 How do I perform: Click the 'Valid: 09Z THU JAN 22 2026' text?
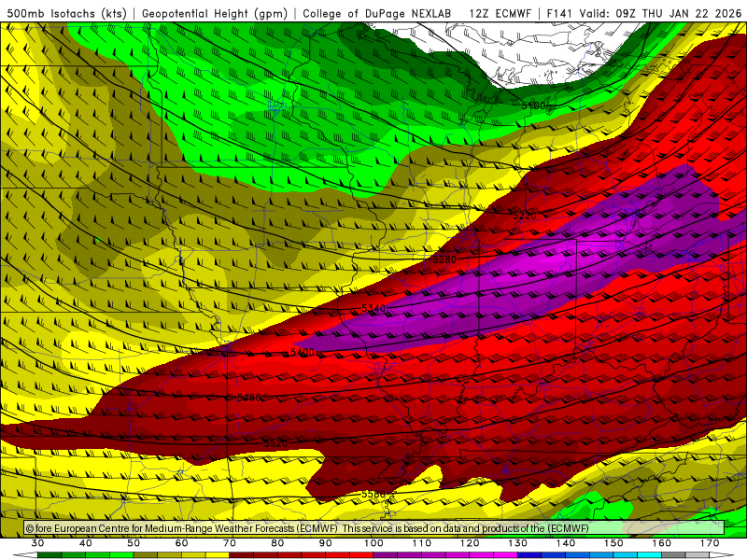click(660, 13)
